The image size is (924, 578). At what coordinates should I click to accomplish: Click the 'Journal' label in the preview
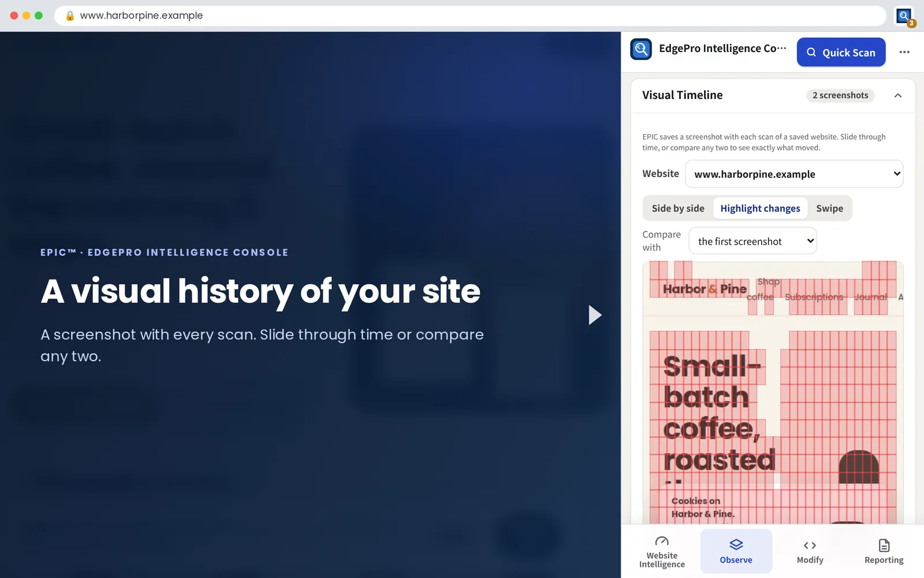[870, 297]
